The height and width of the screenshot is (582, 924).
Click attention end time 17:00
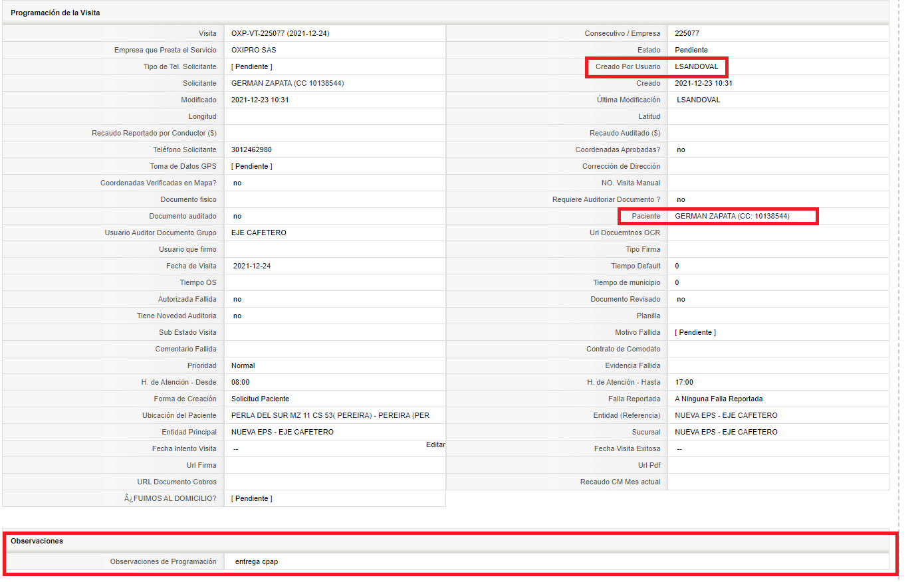(684, 382)
